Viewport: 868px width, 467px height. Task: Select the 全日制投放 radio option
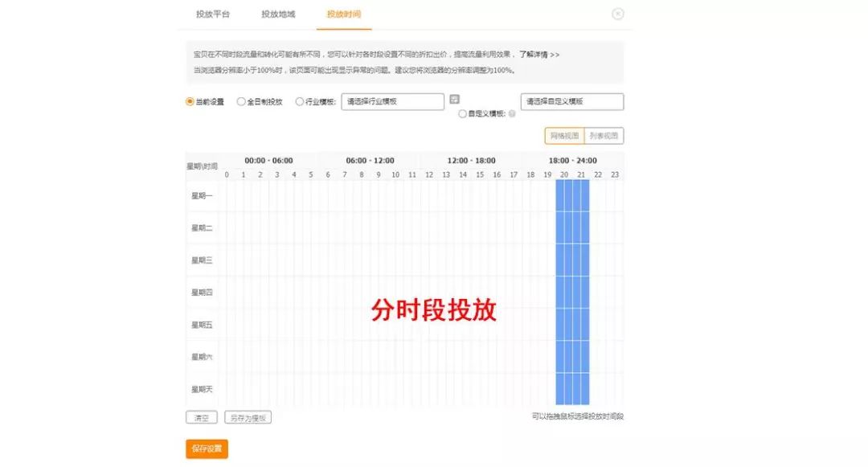(x=240, y=101)
